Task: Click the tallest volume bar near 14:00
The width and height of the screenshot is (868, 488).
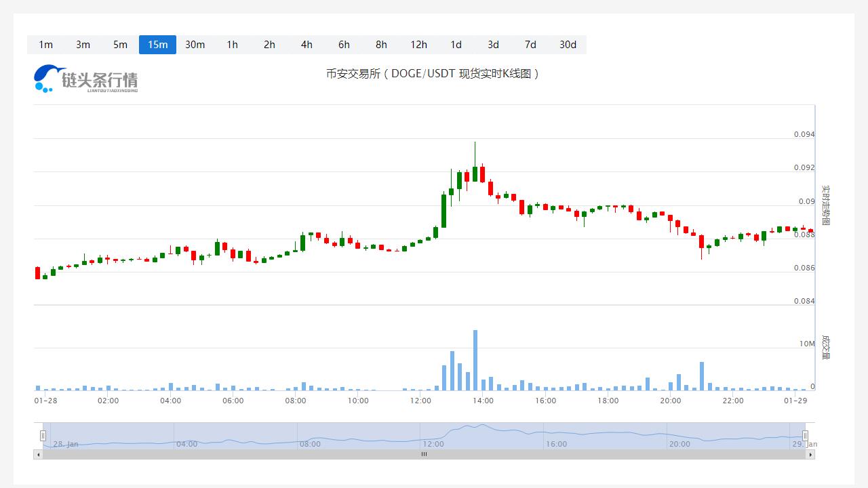Action: point(475,360)
